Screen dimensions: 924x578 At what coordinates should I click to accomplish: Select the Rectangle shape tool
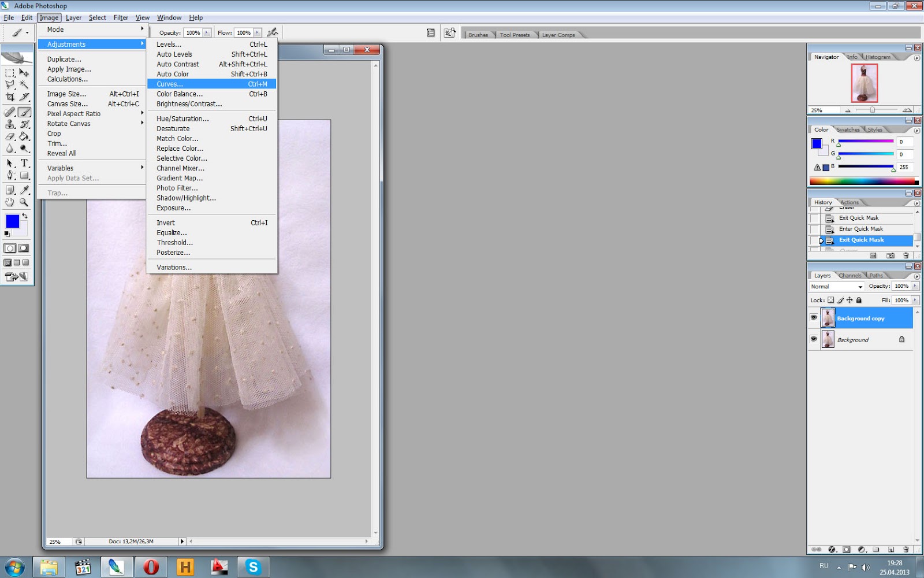click(x=24, y=176)
